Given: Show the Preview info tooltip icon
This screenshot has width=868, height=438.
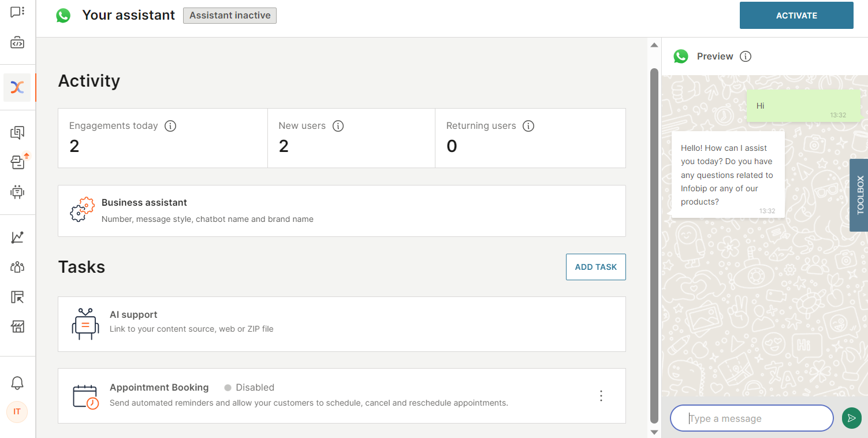Looking at the screenshot, I should pyautogui.click(x=746, y=56).
